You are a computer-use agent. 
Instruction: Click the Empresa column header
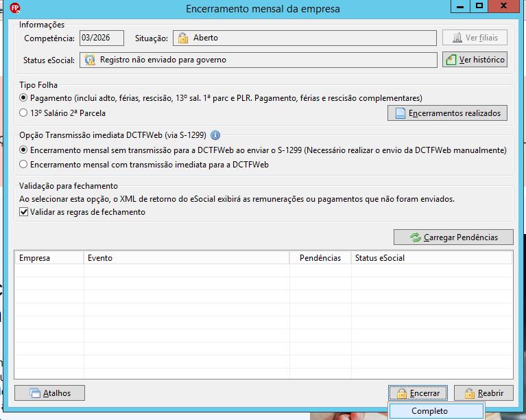(49, 258)
